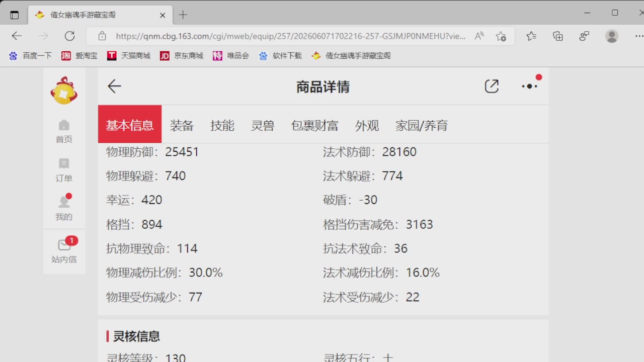Screen dimensions: 644x362
Task: Refresh the current page
Action: click(69, 36)
